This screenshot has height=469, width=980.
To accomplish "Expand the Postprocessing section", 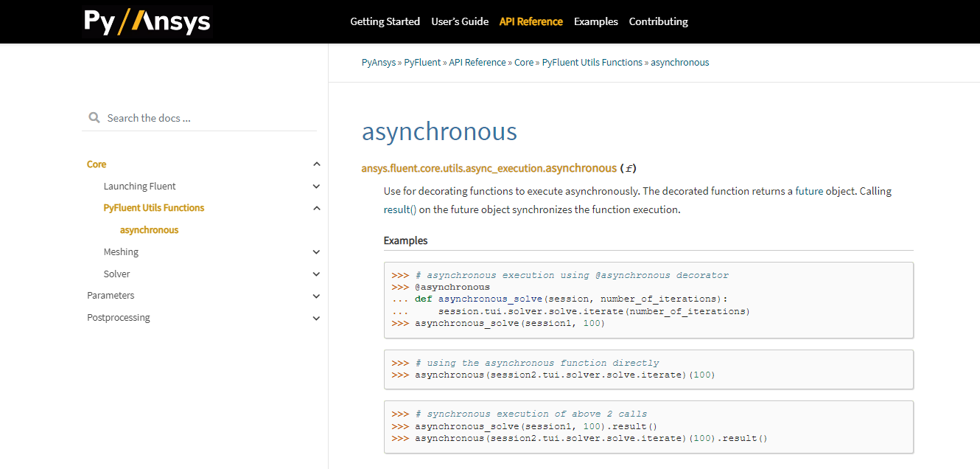I will 316,318.
